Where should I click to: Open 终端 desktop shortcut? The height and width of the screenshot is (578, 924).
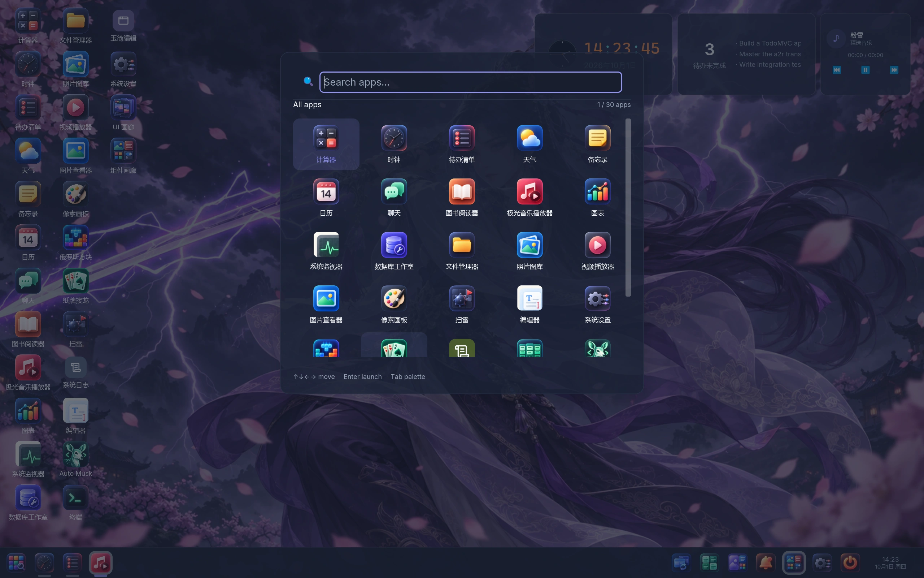tap(75, 503)
